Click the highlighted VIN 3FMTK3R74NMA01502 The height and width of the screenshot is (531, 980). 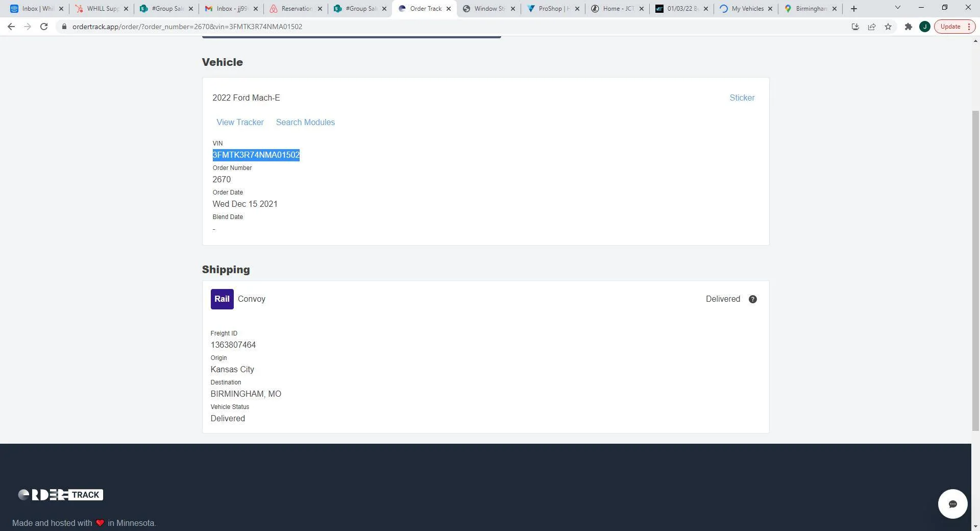coord(256,155)
